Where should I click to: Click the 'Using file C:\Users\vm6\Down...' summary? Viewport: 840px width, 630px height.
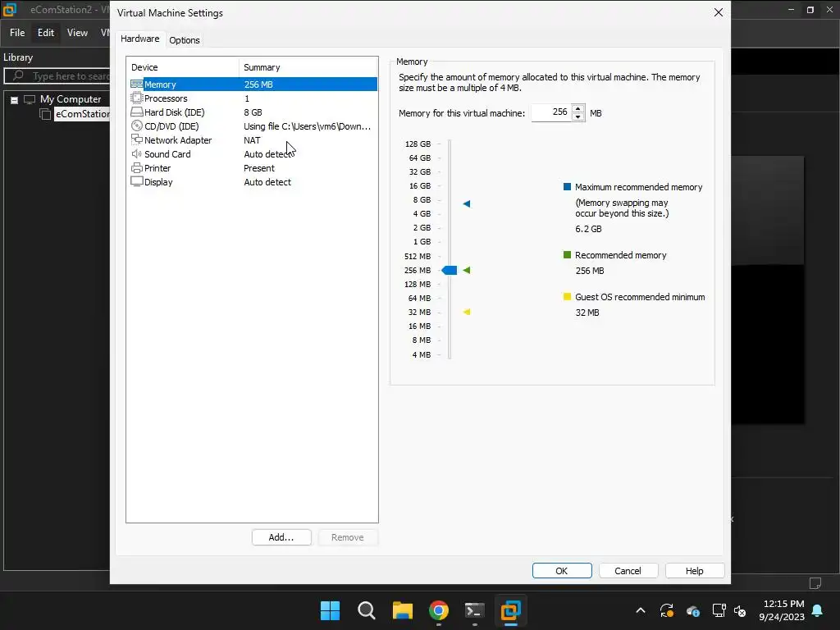point(307,126)
